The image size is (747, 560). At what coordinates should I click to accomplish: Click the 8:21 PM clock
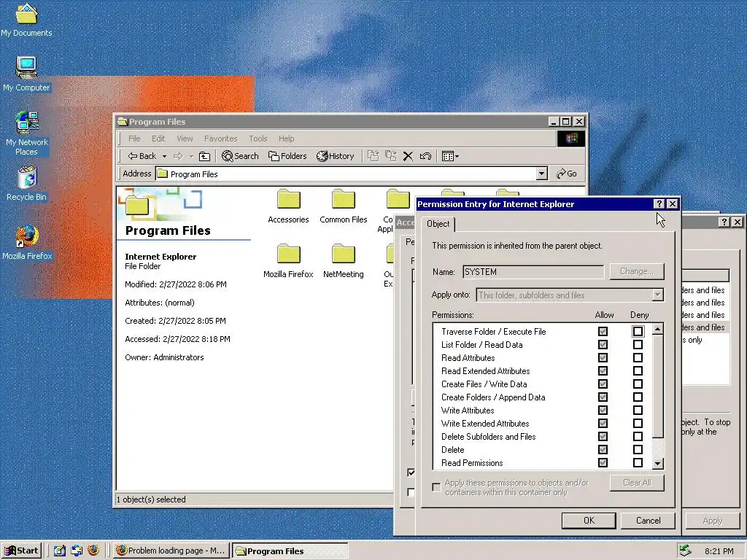(719, 551)
